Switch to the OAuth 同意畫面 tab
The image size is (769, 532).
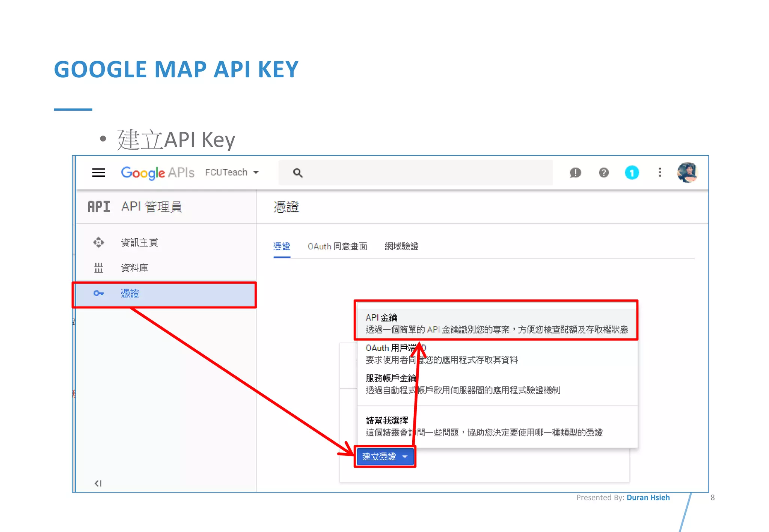click(x=337, y=246)
